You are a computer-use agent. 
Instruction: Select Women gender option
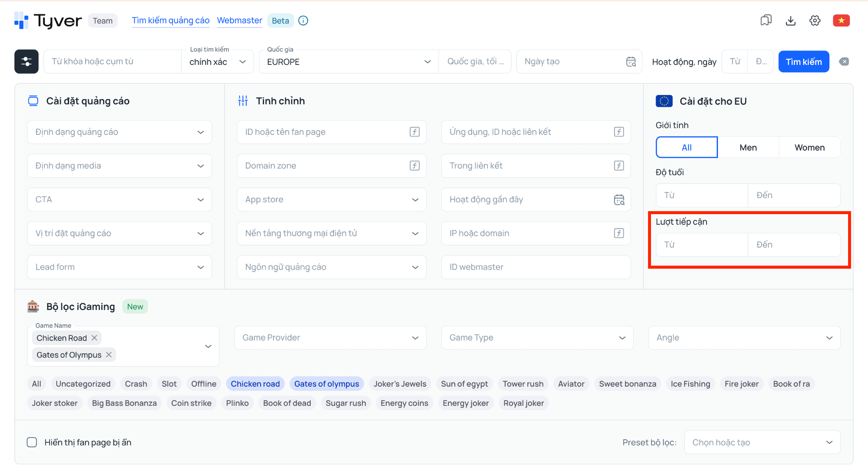tap(810, 147)
